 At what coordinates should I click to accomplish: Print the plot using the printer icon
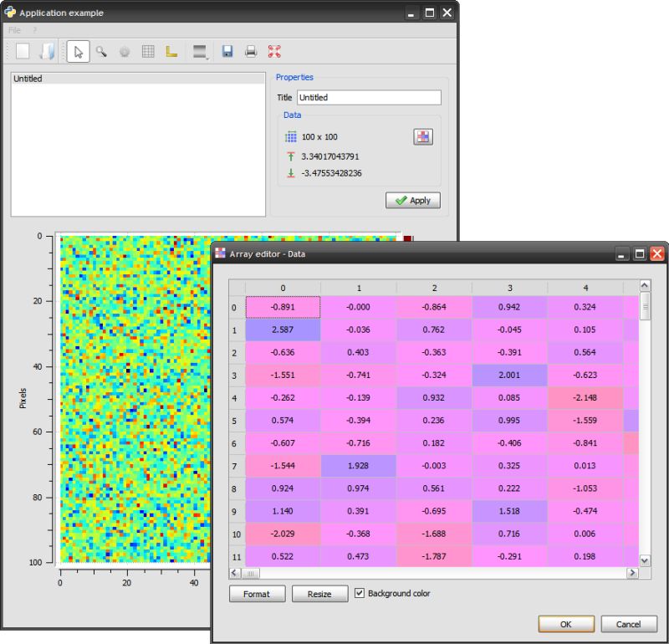click(250, 51)
